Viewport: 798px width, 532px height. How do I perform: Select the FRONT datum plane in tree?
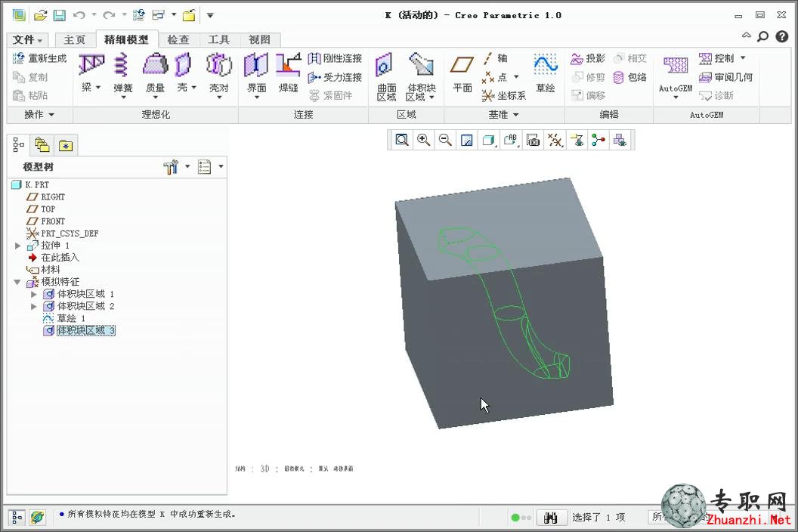click(46, 221)
